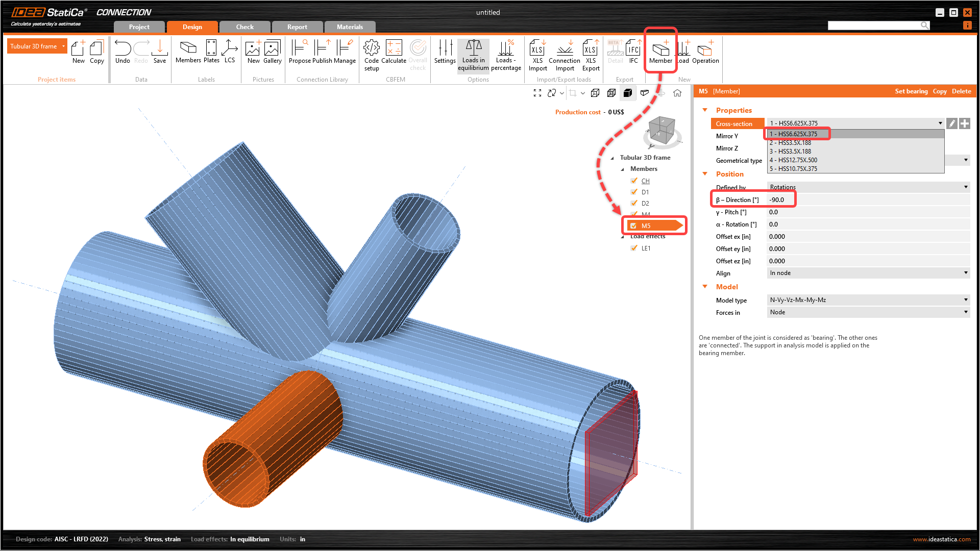Click the home view icon
This screenshot has width=980, height=551.
tap(677, 93)
